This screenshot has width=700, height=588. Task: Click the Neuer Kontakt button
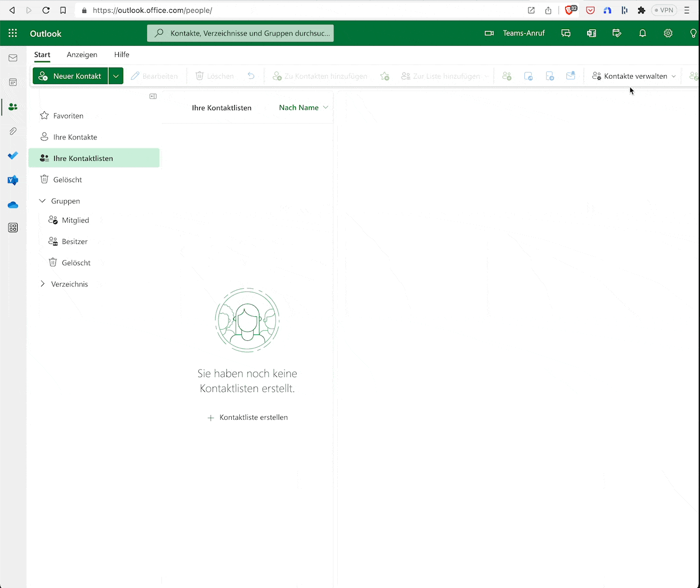click(x=70, y=76)
